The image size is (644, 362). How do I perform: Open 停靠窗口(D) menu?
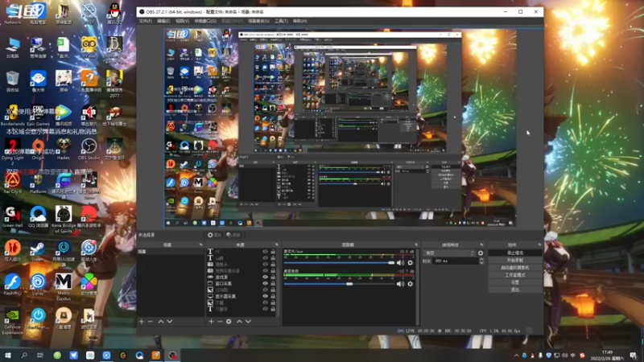tap(205, 21)
